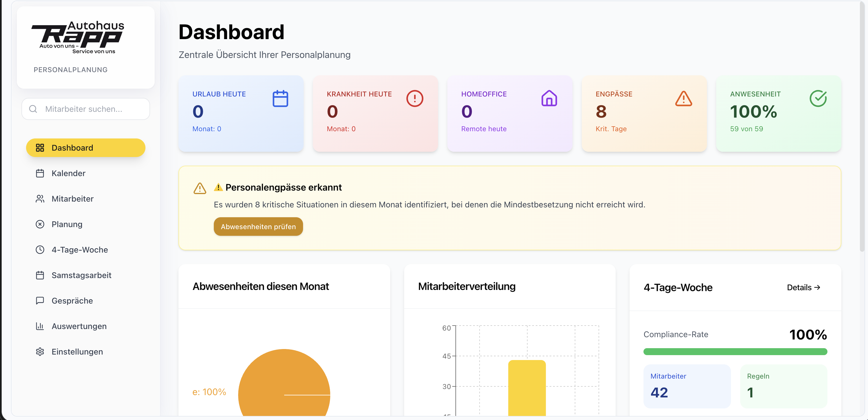
Task: Click the warning triangle on Engpässe card
Action: click(x=683, y=99)
